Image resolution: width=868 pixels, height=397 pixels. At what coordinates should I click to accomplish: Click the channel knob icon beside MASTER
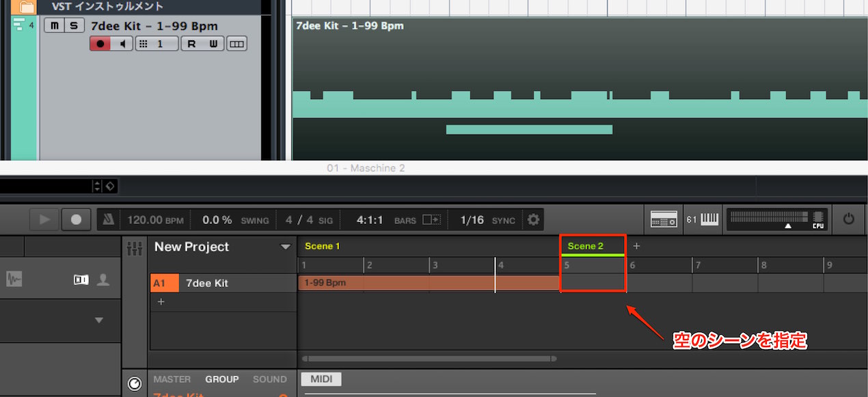coord(135,383)
